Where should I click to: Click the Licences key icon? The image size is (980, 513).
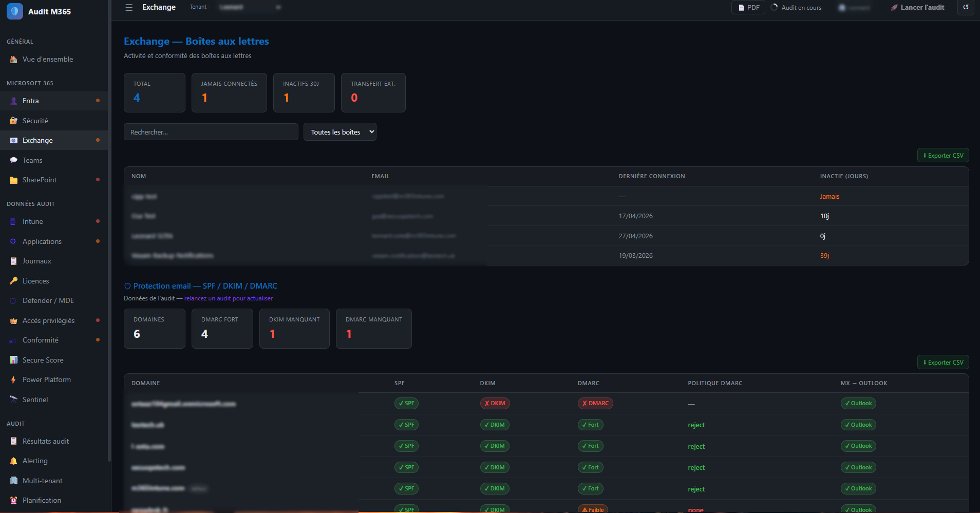click(x=13, y=281)
